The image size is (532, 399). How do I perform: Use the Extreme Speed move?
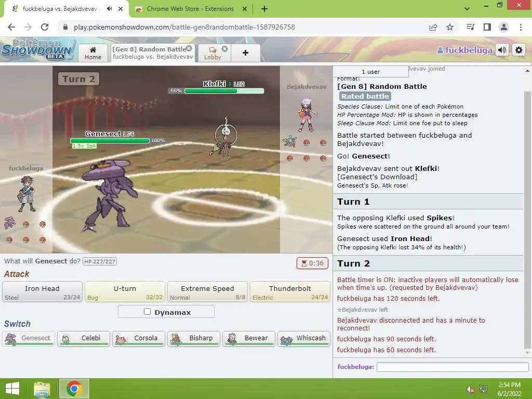(207, 292)
